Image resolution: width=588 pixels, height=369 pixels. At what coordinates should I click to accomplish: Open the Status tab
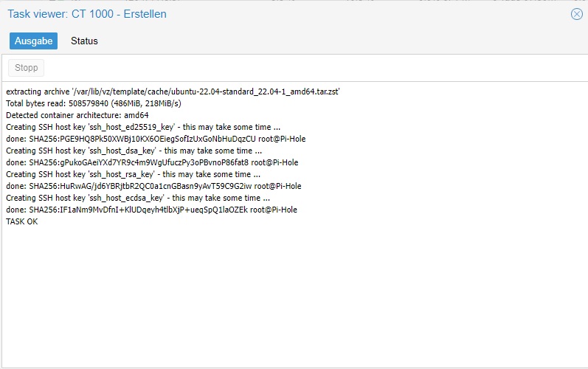(x=84, y=41)
